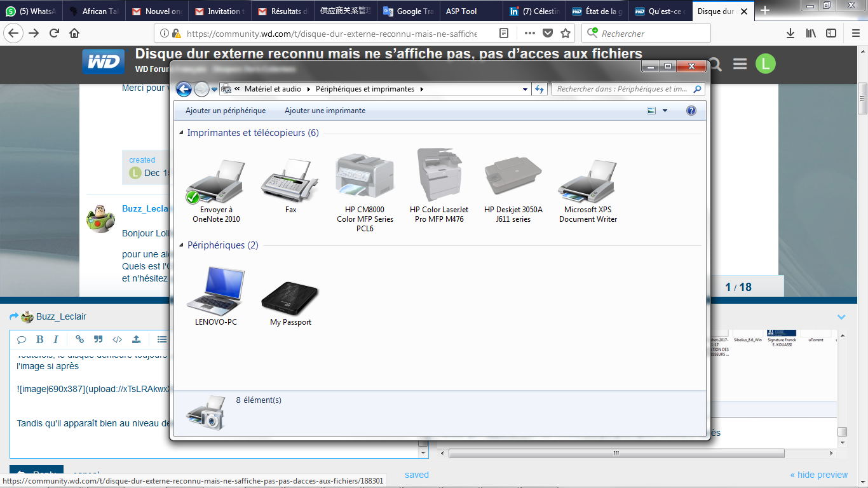Click the Matériel et audio breadcrumb
Viewport: 868px width, 488px height.
coord(273,90)
